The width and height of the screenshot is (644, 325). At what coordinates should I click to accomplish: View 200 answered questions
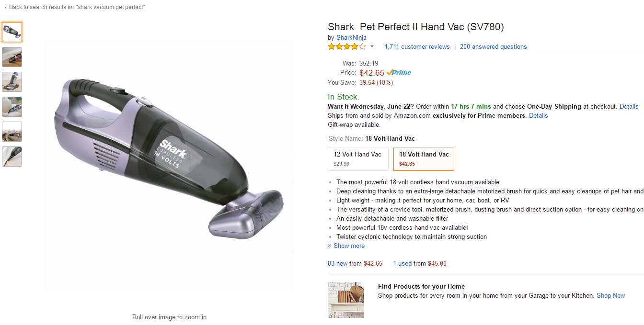(x=493, y=47)
